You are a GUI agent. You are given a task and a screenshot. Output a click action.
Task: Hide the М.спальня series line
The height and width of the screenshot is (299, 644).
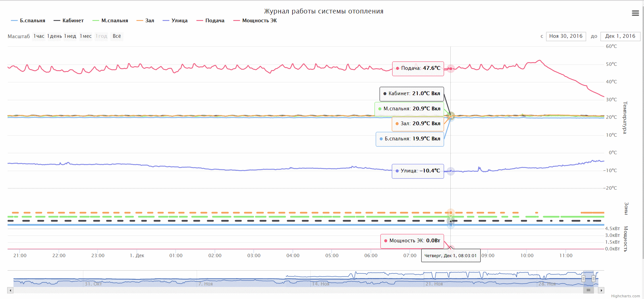(110, 21)
